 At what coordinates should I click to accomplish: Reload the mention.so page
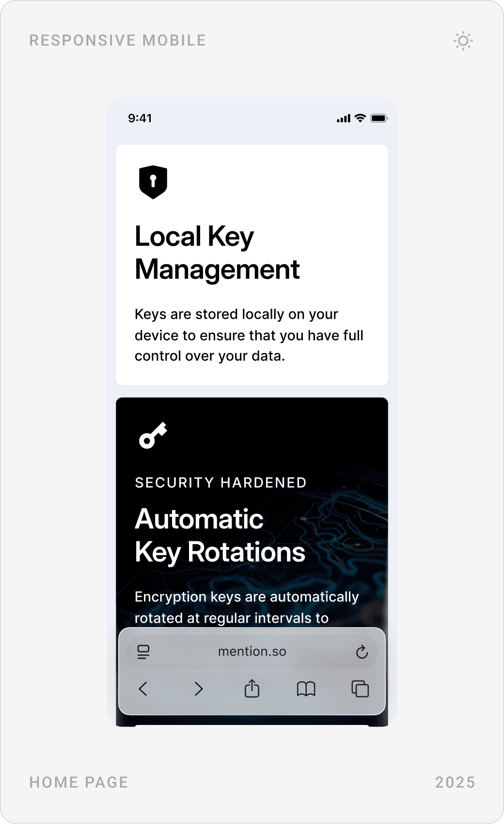(x=362, y=652)
